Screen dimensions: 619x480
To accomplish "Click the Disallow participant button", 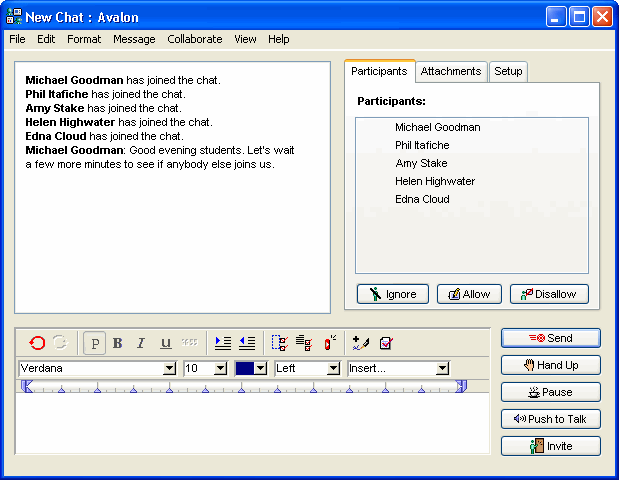I will 549,294.
